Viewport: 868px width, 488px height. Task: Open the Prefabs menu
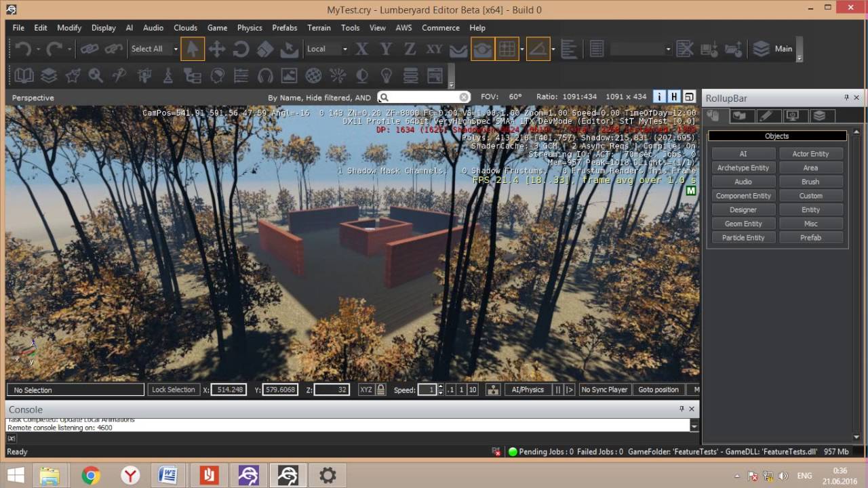[x=285, y=28]
